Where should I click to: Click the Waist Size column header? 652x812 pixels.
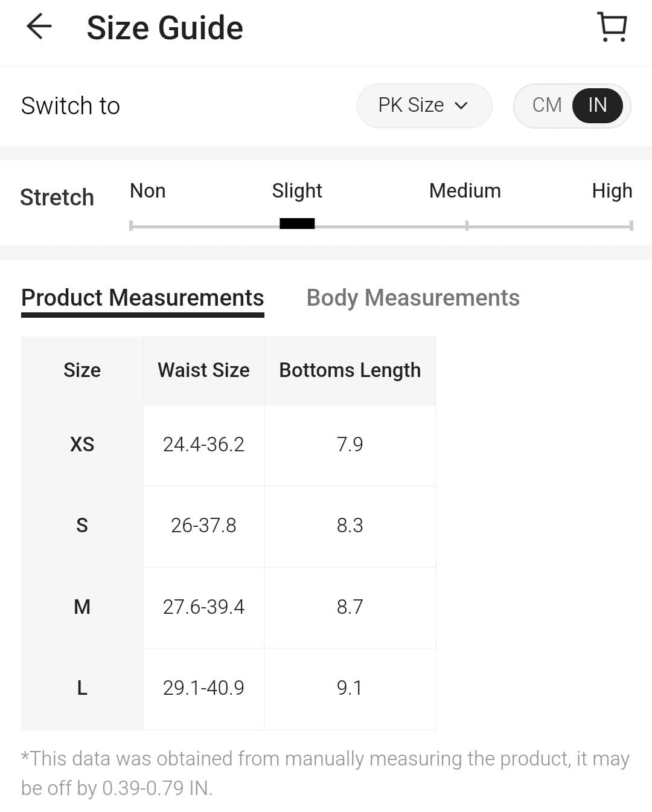[x=203, y=370]
